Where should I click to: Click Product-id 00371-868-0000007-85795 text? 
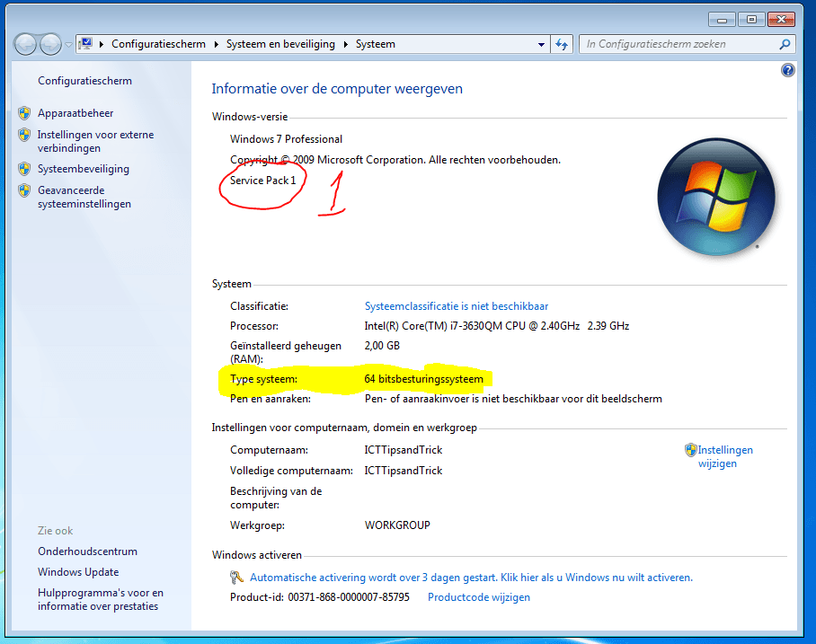click(320, 597)
